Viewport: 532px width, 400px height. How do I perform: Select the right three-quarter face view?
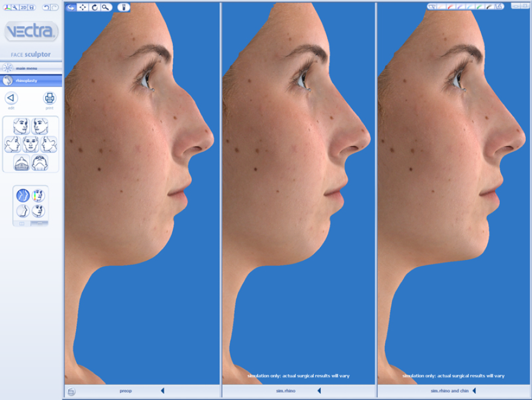point(21,127)
